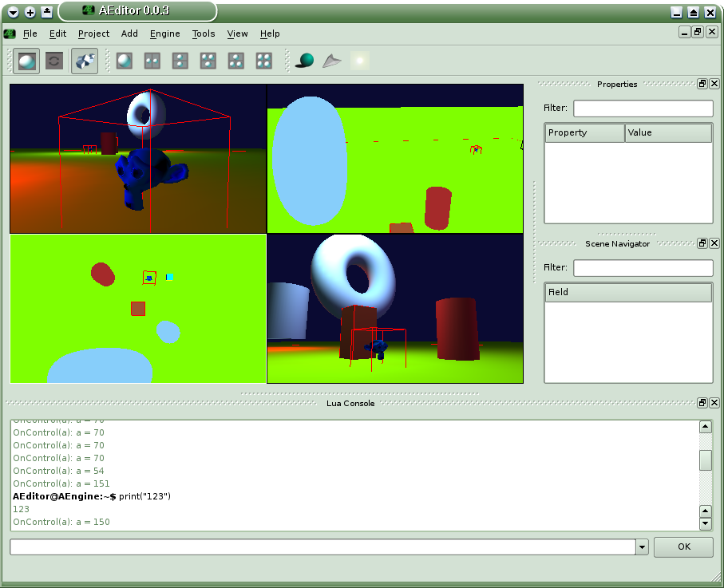The height and width of the screenshot is (588, 724).
Task: Toggle the blue cubes tool button
Action: pyautogui.click(x=85, y=61)
